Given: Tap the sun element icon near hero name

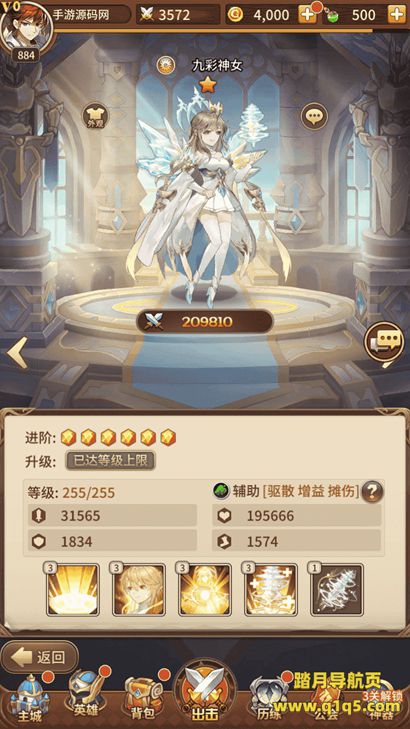Looking at the screenshot, I should (x=165, y=66).
